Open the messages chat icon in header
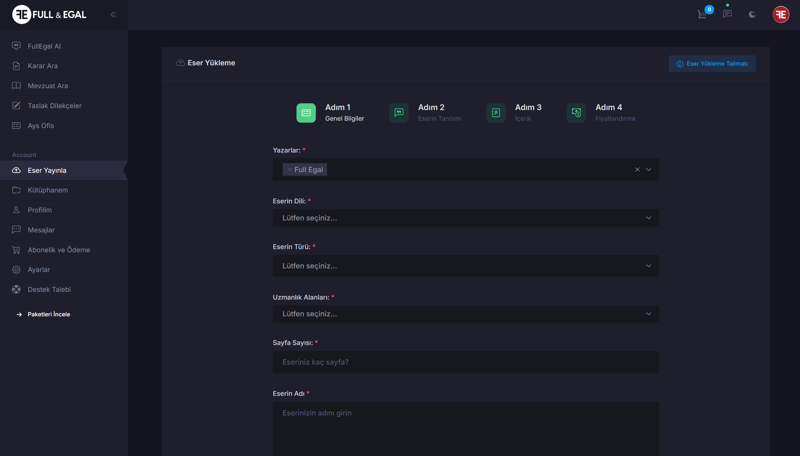The image size is (800, 456). point(727,14)
